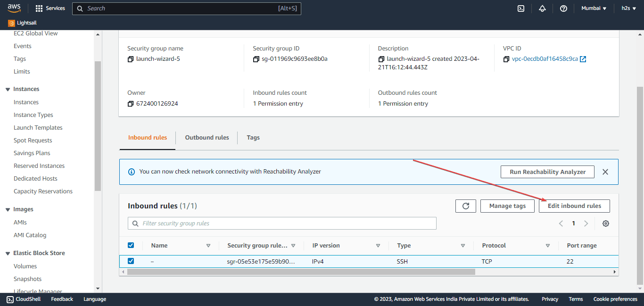This screenshot has width=644, height=306.
Task: Go to previous page of rules
Action: click(561, 223)
